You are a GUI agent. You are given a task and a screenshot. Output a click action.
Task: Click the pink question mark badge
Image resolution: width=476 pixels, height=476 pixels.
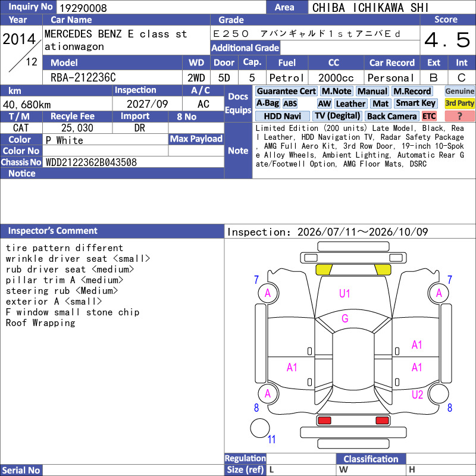tap(459, 116)
